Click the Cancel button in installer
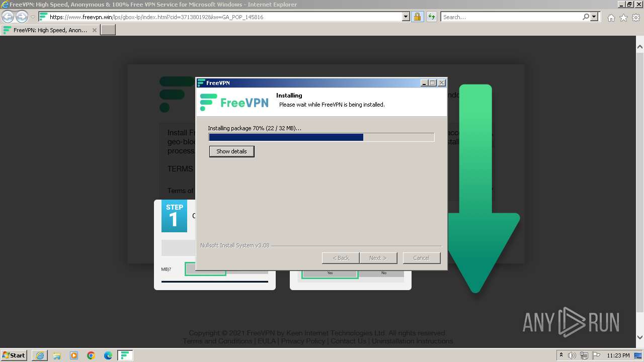 pos(422,258)
